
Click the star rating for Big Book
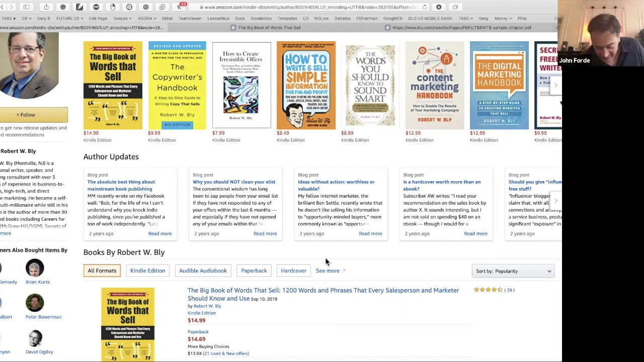tap(488, 290)
